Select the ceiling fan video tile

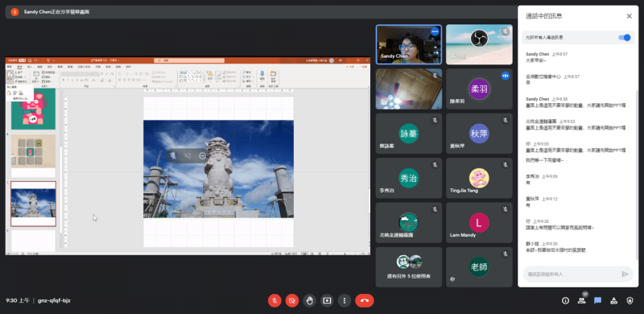coord(409,89)
